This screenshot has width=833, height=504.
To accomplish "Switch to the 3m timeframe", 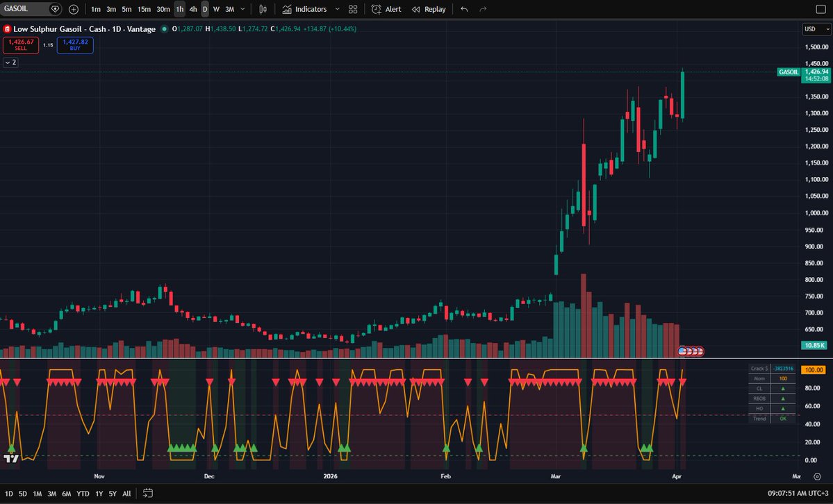I will click(x=111, y=9).
